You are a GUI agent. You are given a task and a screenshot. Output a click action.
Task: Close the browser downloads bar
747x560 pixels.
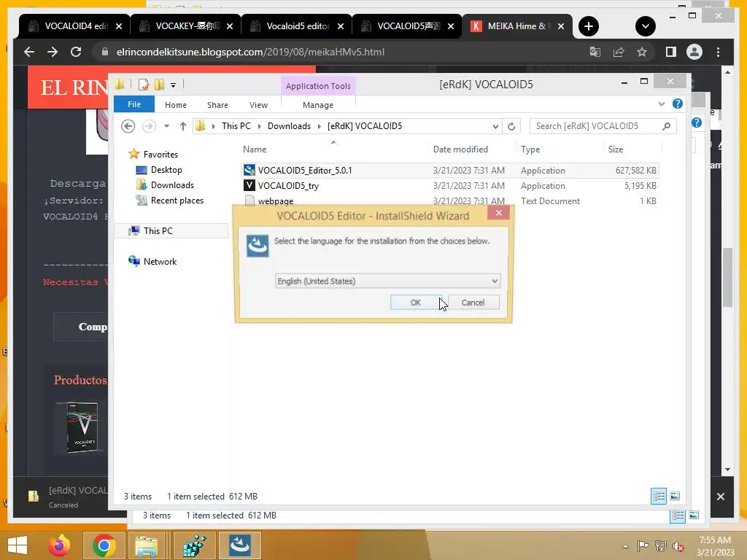[x=721, y=497]
